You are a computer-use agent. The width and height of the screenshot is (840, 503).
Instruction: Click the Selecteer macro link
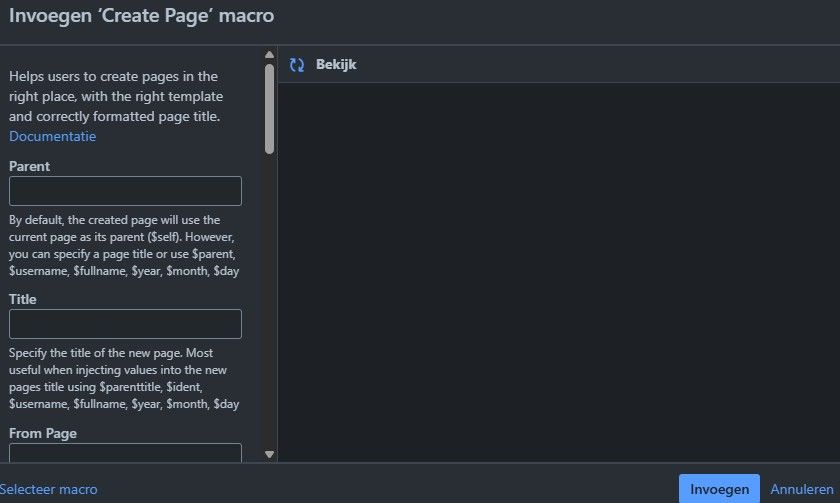click(x=48, y=489)
